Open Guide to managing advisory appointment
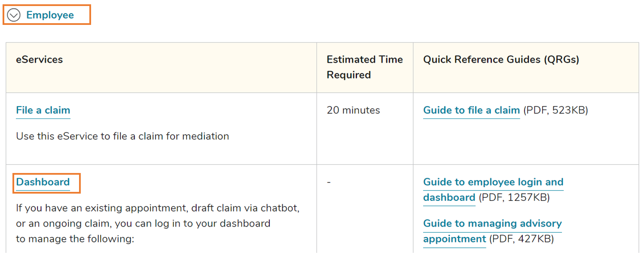Image resolution: width=644 pixels, height=264 pixels. click(x=492, y=224)
